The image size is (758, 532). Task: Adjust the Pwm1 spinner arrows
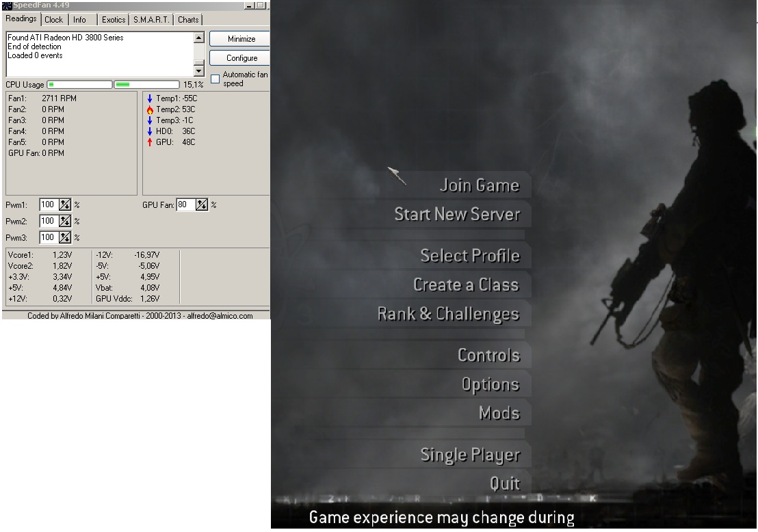coord(65,205)
